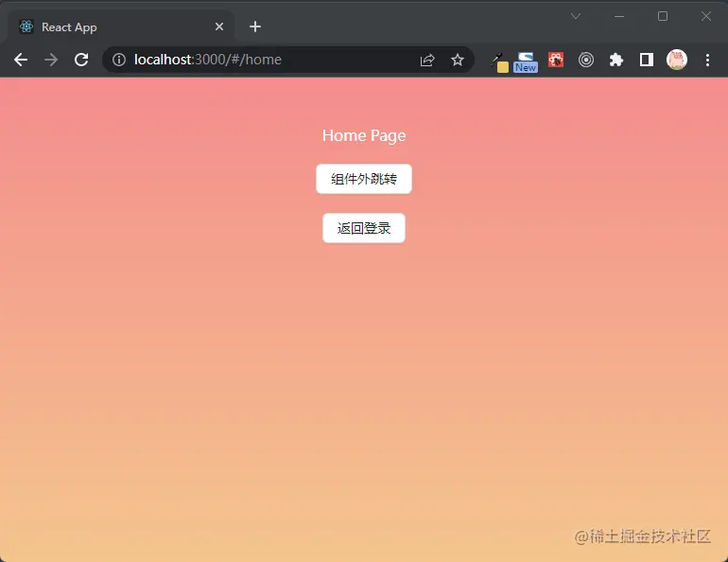The height and width of the screenshot is (562, 728).
Task: Open the color picker eyedropper extension
Action: (499, 62)
